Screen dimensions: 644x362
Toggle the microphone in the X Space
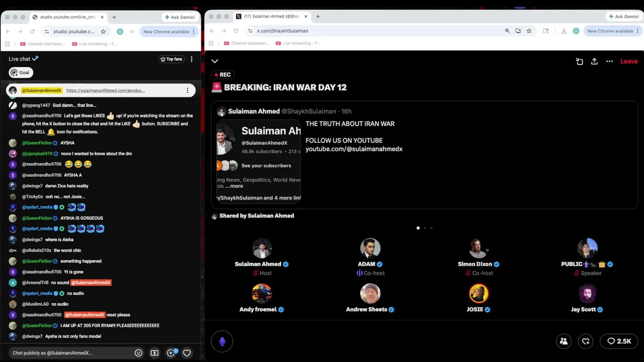[x=222, y=341]
